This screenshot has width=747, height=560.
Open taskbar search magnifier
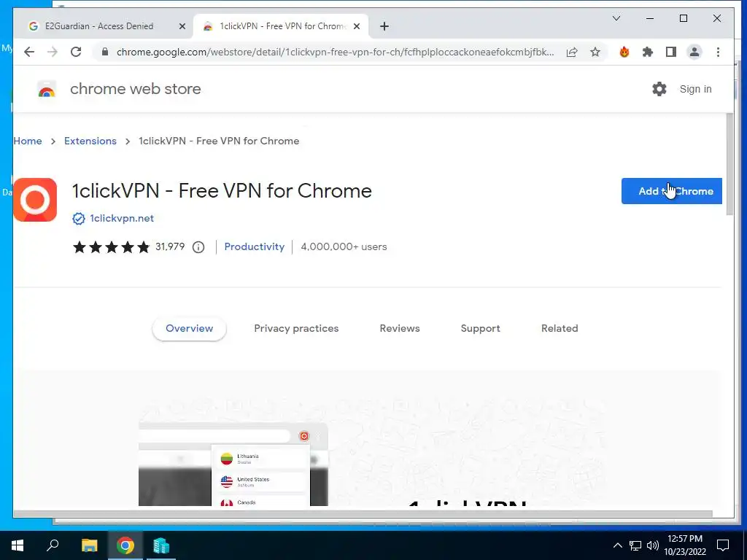click(x=53, y=545)
